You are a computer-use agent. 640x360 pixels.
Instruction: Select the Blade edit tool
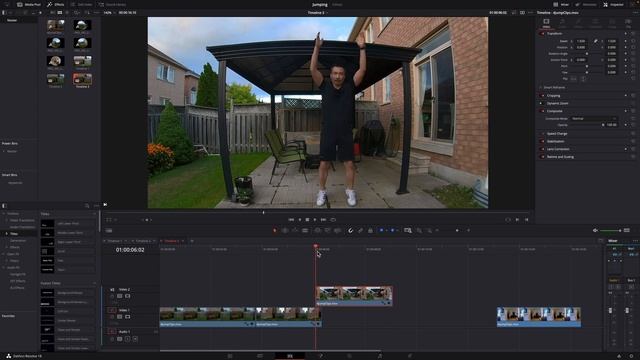tap(305, 231)
